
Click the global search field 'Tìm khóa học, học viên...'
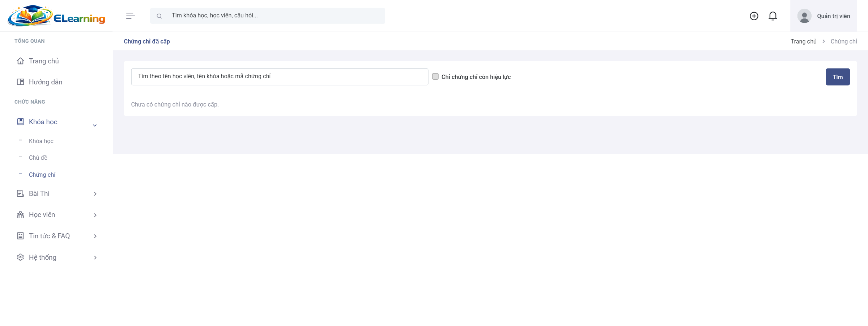(268, 16)
